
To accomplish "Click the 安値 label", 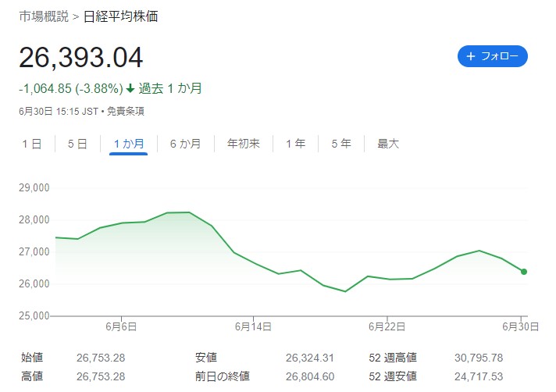I will (x=206, y=358).
